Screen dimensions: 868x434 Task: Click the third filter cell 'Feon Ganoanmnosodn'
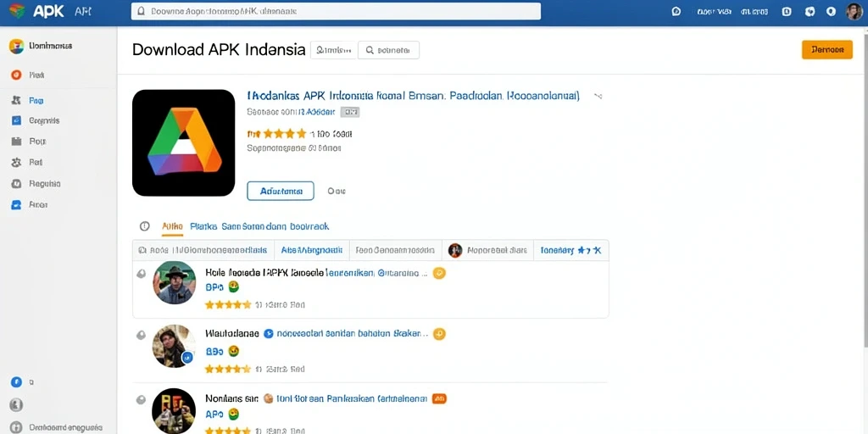click(x=396, y=250)
